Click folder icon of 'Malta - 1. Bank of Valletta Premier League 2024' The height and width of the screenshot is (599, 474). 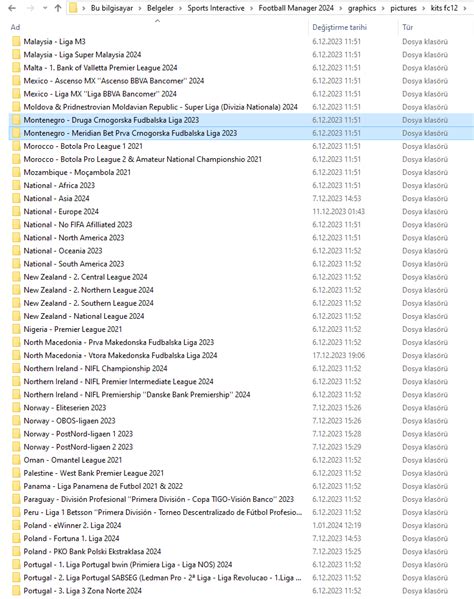coord(16,68)
